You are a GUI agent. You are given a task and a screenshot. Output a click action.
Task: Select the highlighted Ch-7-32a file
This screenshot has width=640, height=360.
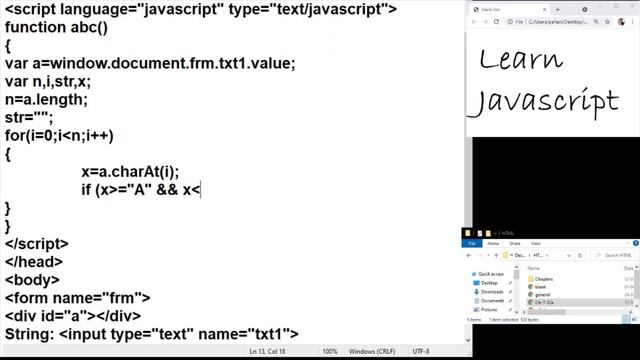580,302
